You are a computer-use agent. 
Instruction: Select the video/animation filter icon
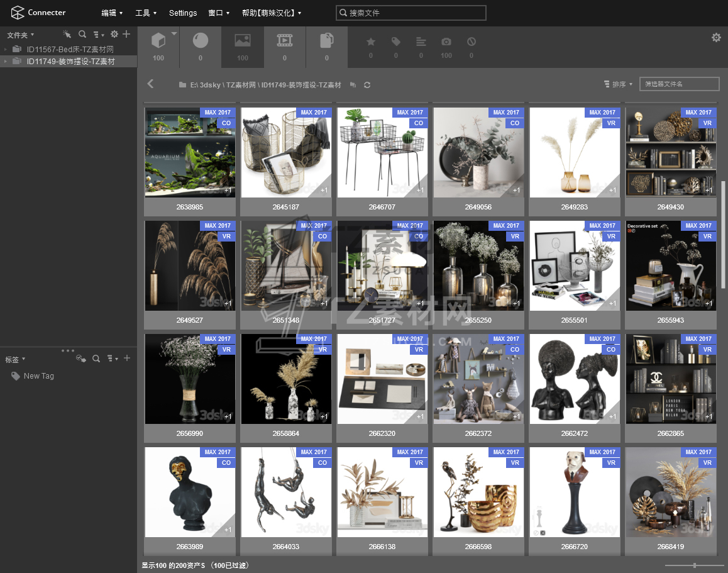click(285, 42)
